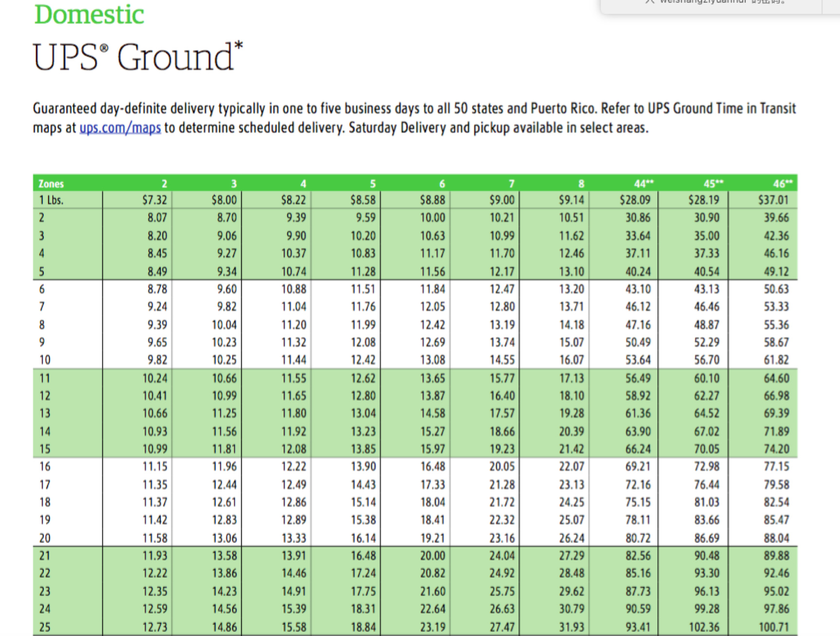The height and width of the screenshot is (636, 840).
Task: Click the $37.01 rate cell
Action: point(773,200)
